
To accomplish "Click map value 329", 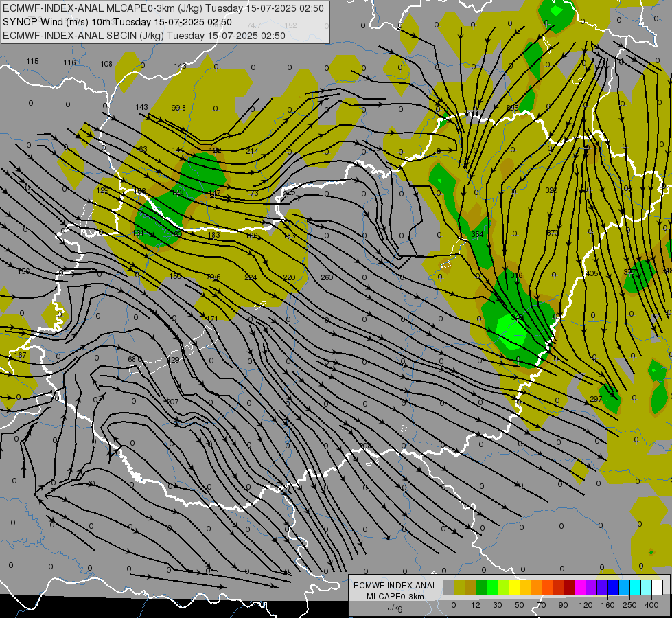I will [551, 190].
